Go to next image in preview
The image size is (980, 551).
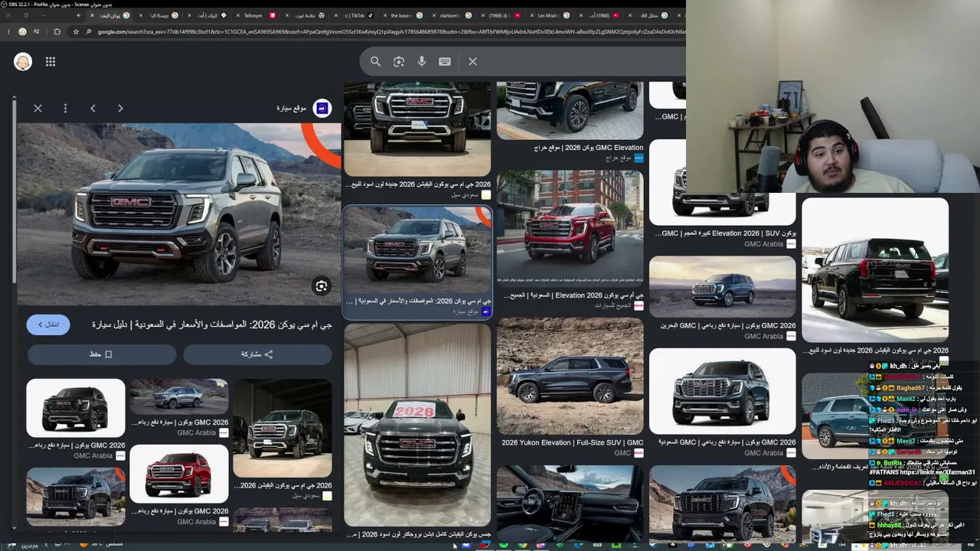point(120,108)
